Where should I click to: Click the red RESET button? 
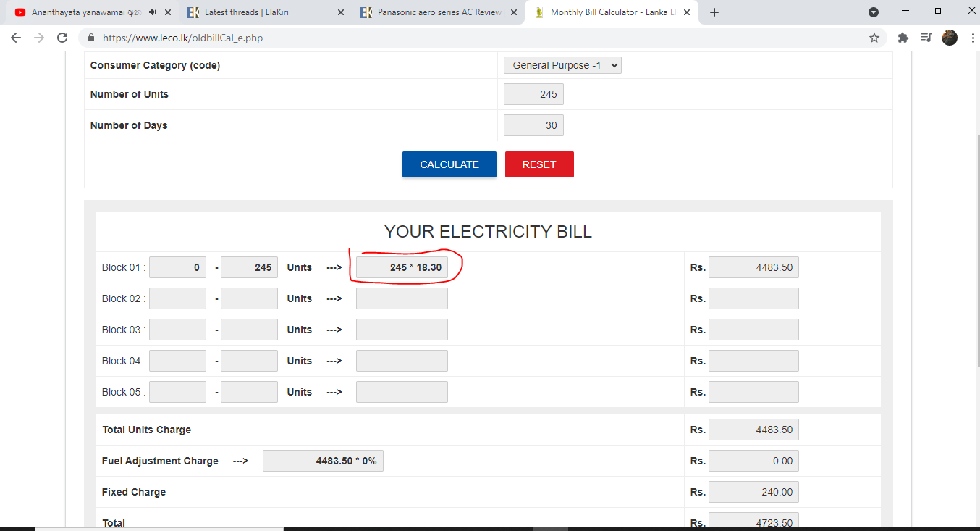[539, 164]
